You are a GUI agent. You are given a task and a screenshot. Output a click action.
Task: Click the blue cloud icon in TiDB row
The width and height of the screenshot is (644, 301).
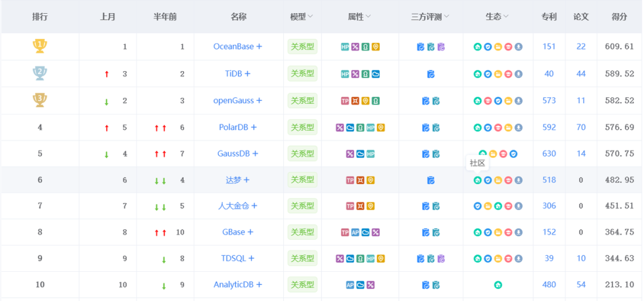point(376,74)
